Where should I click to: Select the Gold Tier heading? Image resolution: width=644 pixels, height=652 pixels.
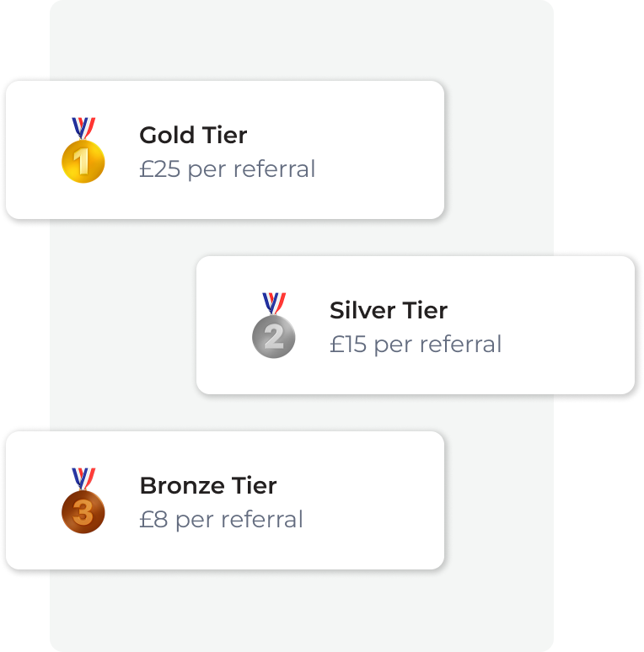[193, 135]
